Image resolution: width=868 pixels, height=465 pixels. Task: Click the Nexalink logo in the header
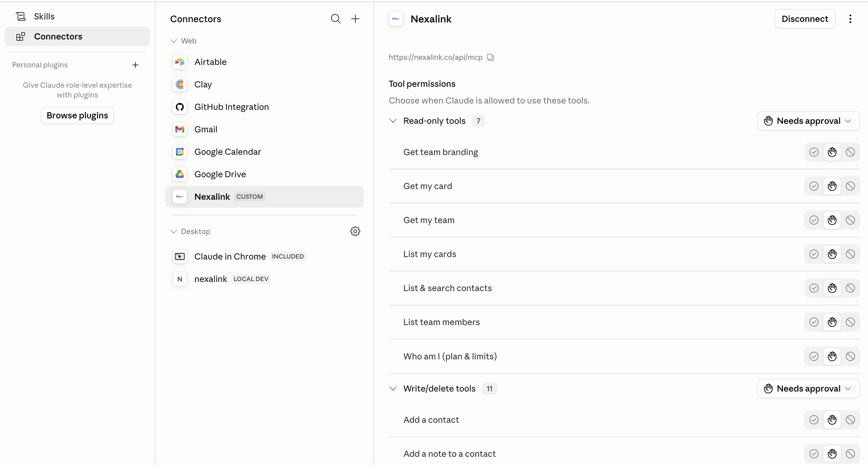coord(396,19)
